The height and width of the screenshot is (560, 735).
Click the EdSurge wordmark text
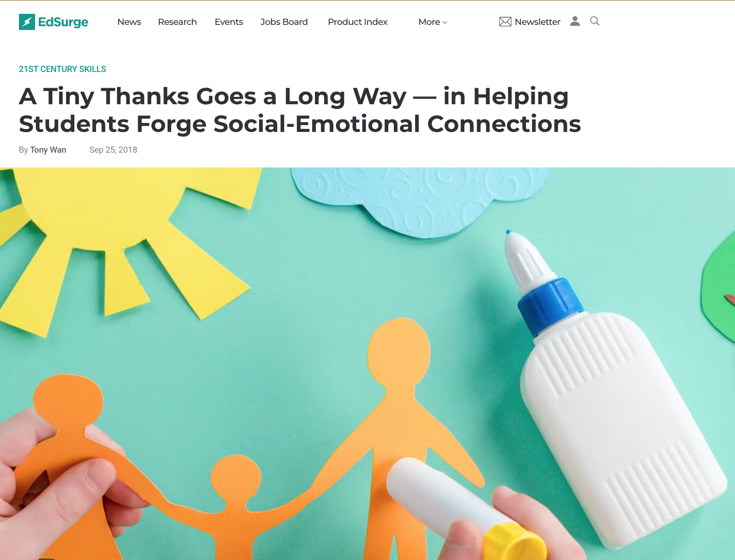(63, 22)
